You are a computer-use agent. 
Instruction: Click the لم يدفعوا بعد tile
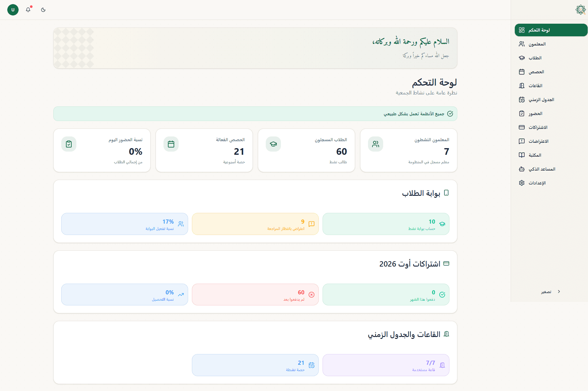point(255,295)
